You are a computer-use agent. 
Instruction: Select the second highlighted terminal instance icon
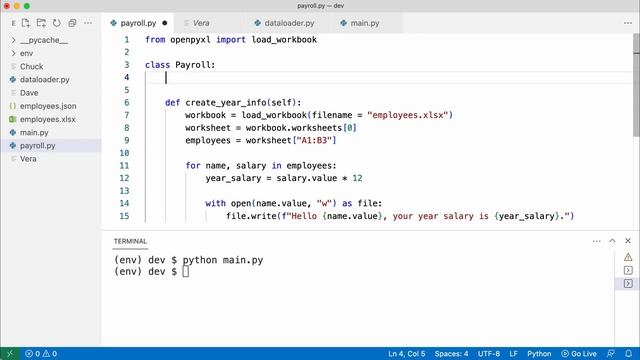(628, 283)
